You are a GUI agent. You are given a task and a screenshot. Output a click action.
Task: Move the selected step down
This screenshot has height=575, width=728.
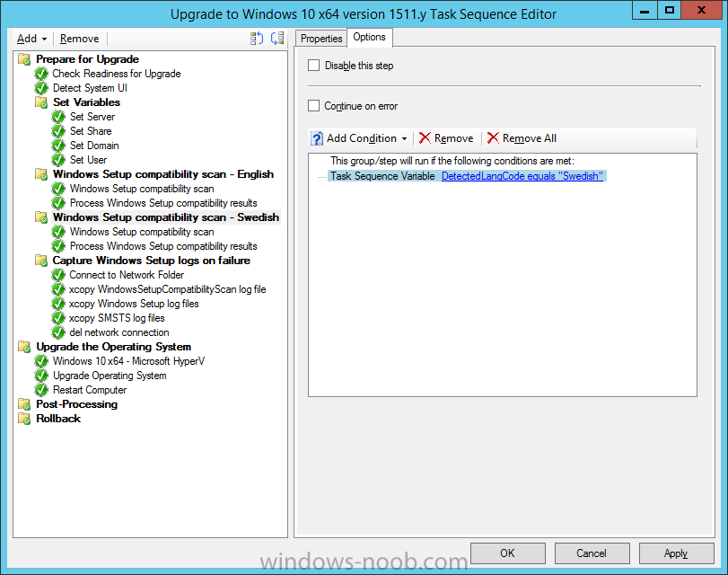point(277,38)
